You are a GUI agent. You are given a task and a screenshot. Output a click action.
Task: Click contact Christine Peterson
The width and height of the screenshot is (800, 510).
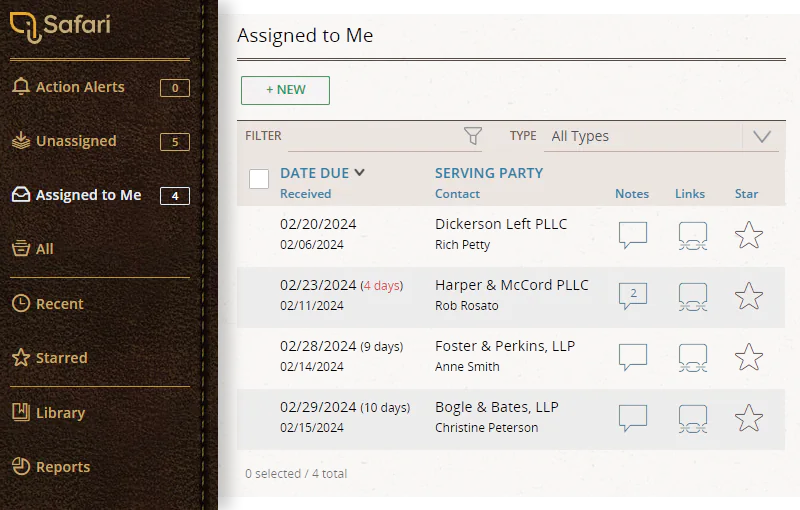[486, 427]
